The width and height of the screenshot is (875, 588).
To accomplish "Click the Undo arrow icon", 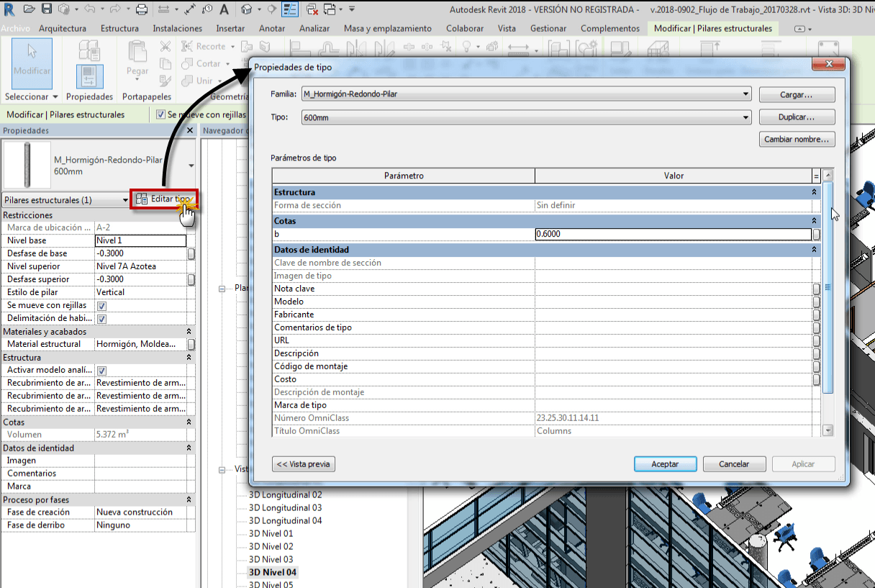I will coord(90,9).
